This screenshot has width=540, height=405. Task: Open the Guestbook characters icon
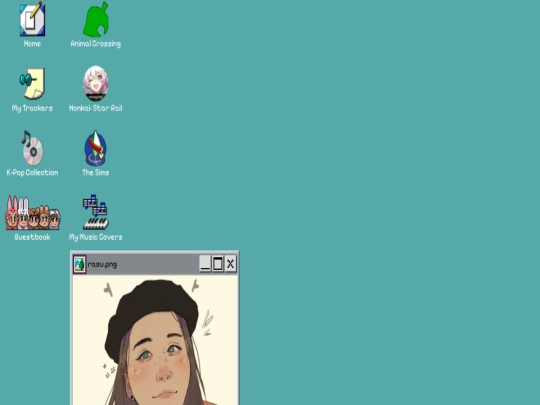pyautogui.click(x=32, y=212)
